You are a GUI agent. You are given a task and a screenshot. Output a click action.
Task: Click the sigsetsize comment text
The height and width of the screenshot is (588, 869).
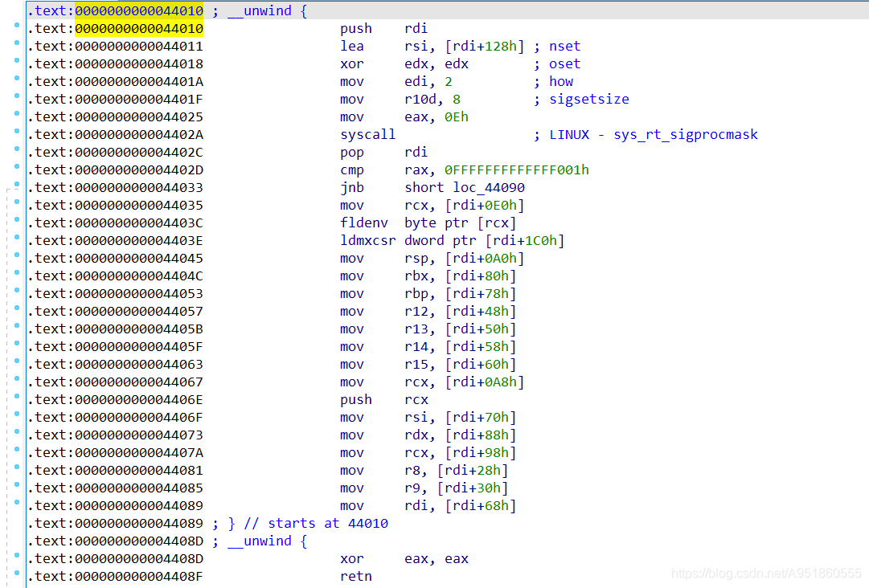(591, 99)
